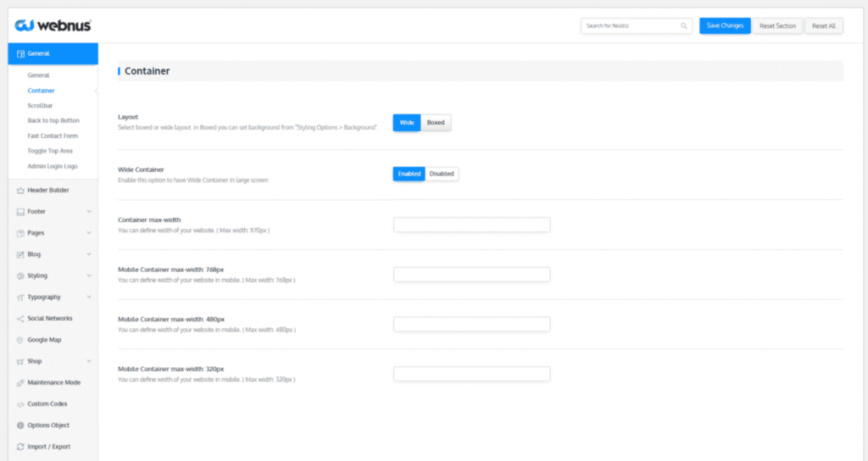Click the Shop cart icon

click(20, 361)
